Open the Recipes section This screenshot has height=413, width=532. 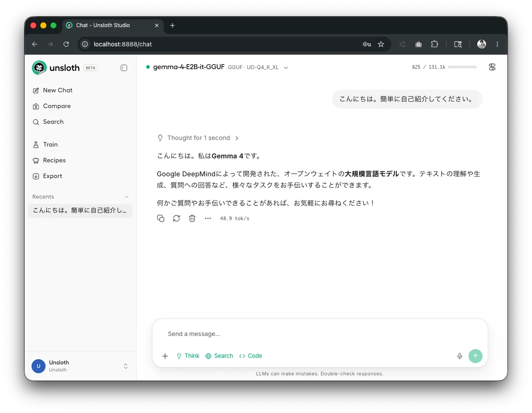[x=49, y=160]
